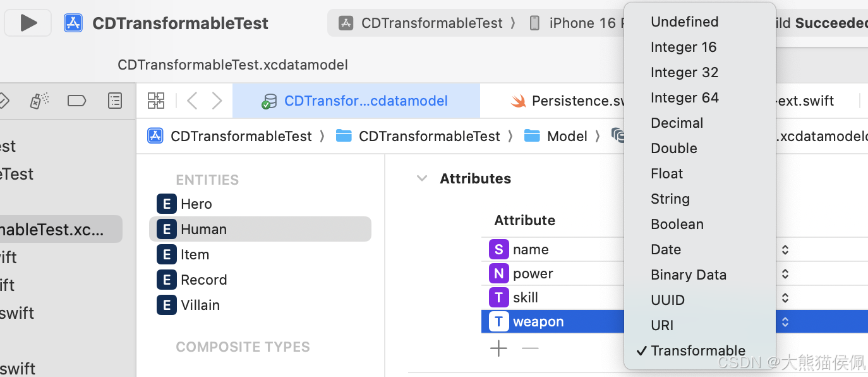This screenshot has height=377, width=868.
Task: Select the Villain entity
Action: click(200, 305)
